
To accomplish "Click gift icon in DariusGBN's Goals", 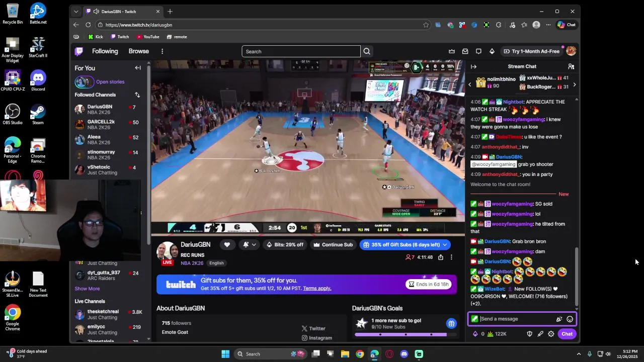I will (451, 323).
